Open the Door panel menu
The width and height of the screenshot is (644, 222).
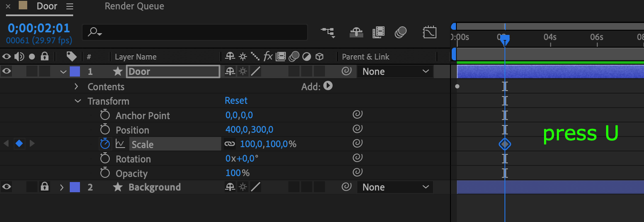click(x=70, y=6)
